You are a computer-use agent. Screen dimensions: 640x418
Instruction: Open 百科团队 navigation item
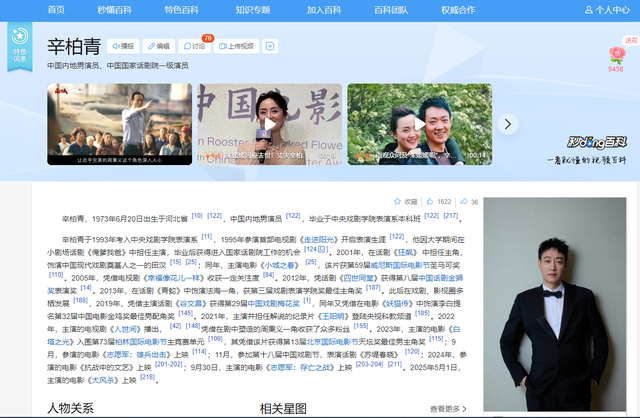[391, 10]
